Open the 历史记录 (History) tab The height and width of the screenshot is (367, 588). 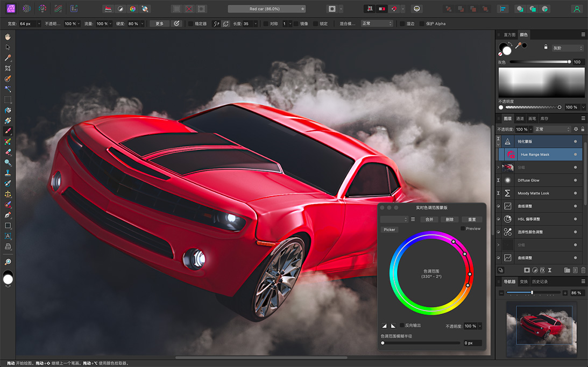click(540, 282)
